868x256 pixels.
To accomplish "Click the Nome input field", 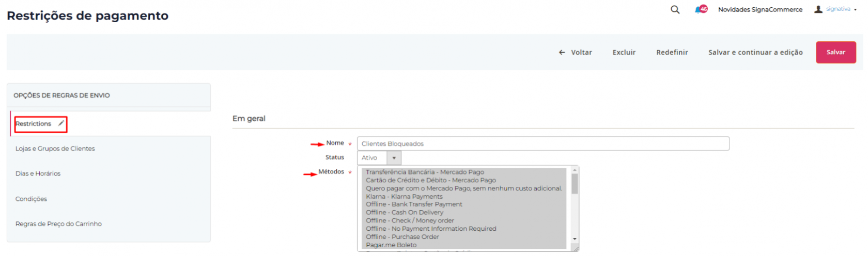I will (x=542, y=144).
